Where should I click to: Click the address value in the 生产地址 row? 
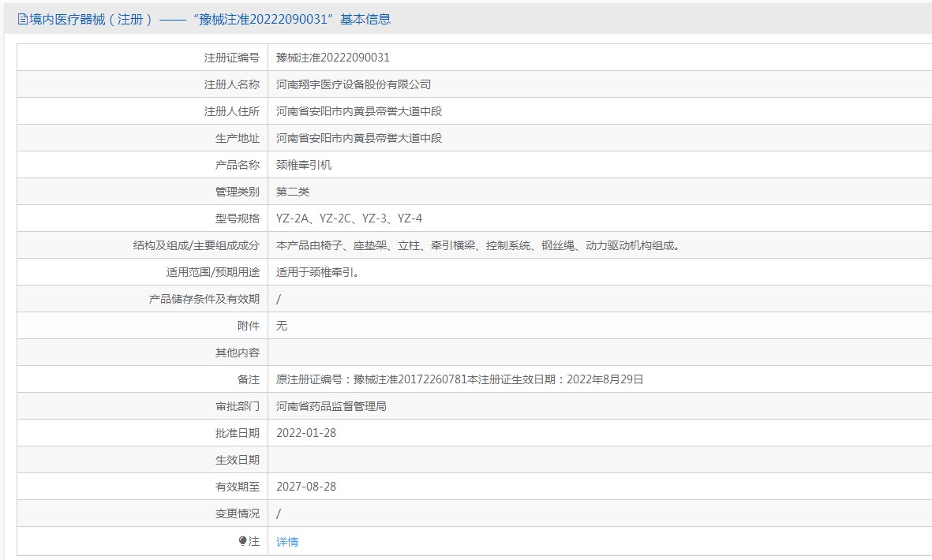click(359, 138)
